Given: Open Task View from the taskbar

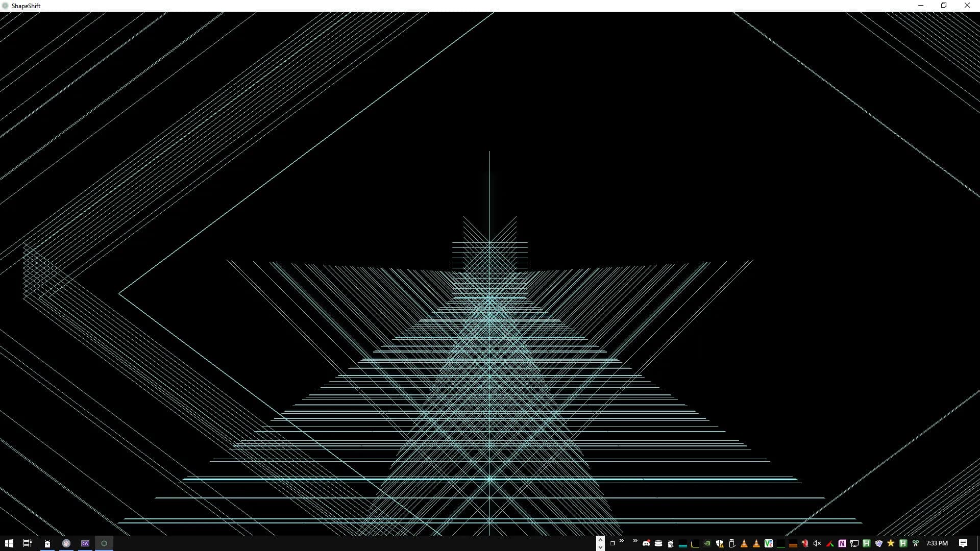Looking at the screenshot, I should [28, 543].
